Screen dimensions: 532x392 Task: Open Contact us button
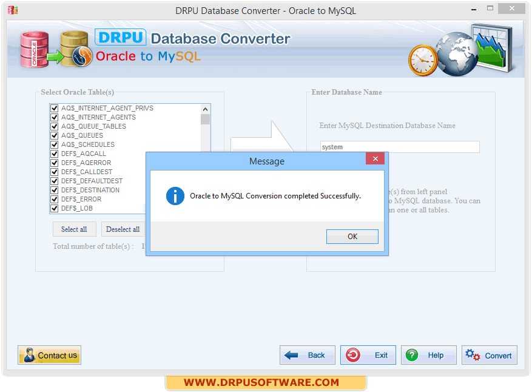click(x=49, y=355)
